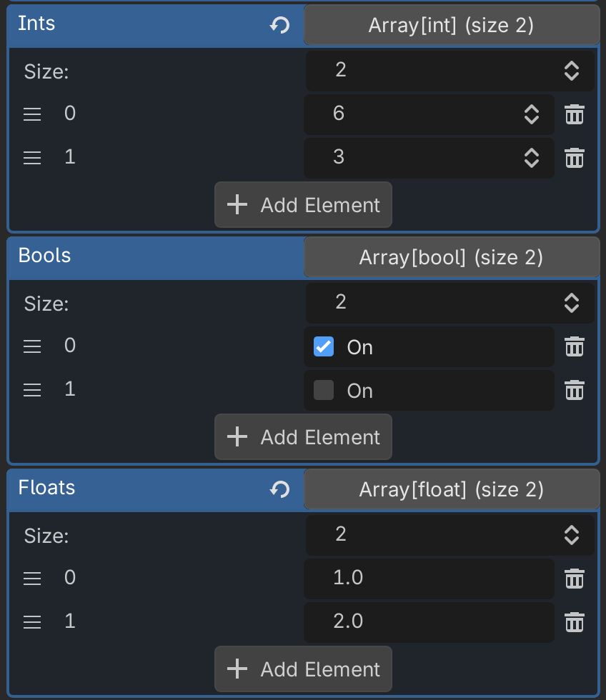
Task: Enable the Bools element 1 checkbox
Action: click(x=324, y=390)
